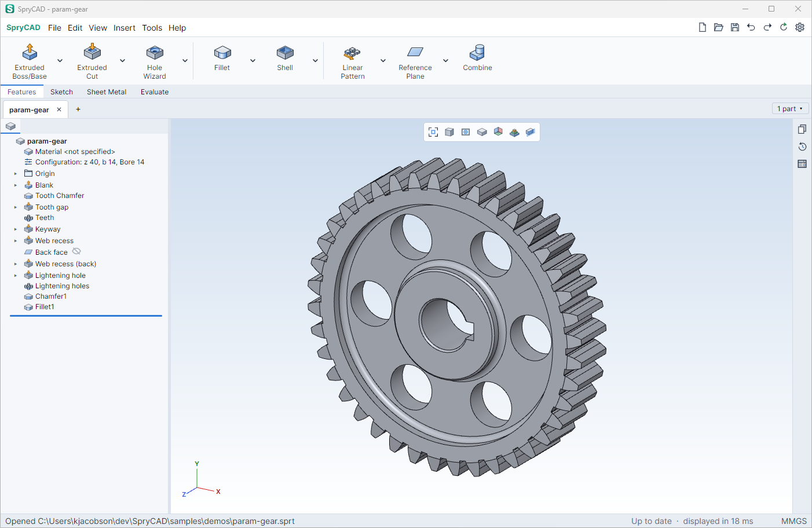Close the param-gear document tab
The width and height of the screenshot is (812, 528).
(x=59, y=109)
